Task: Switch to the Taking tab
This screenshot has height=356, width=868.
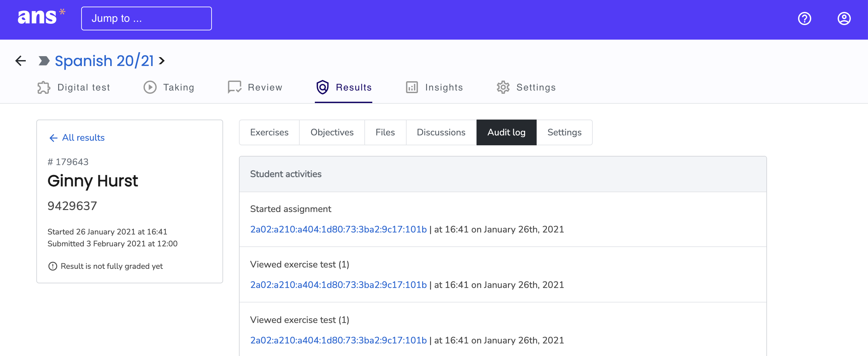Action: (169, 87)
